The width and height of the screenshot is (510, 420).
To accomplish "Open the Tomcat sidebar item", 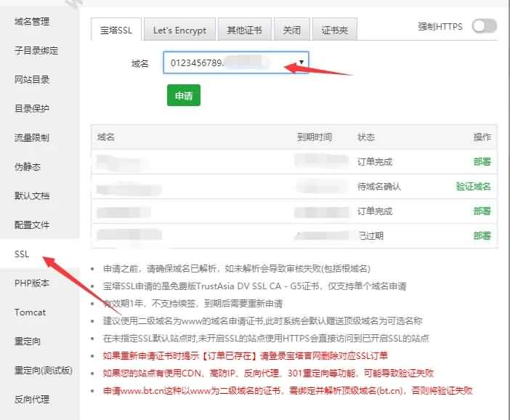I will click(x=30, y=312).
